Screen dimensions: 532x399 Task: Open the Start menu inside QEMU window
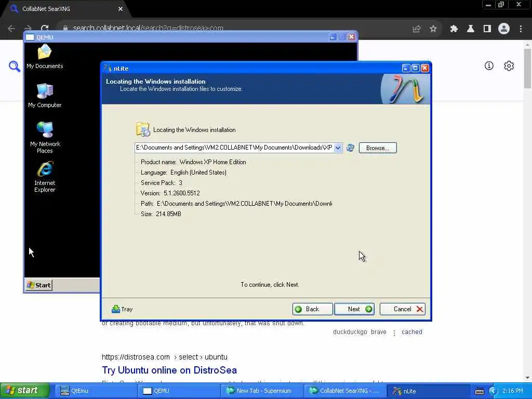[x=39, y=285]
